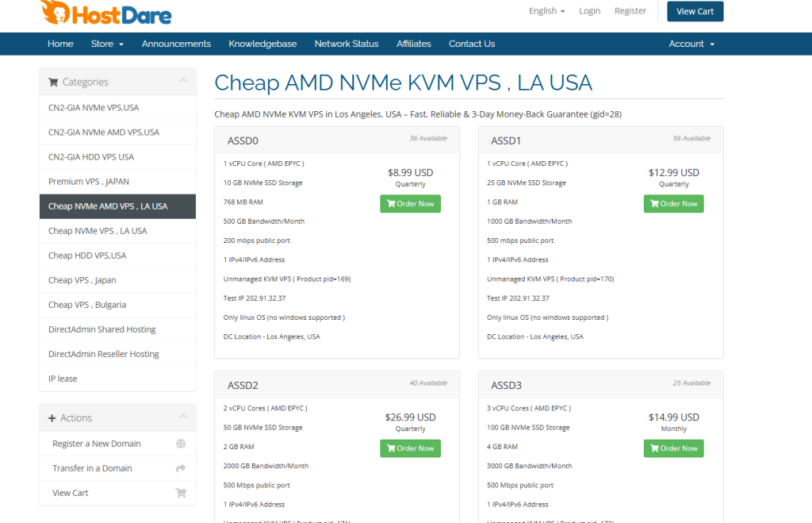Click '50 GB NVMe SSD Storage' in ASSD2

click(x=262, y=428)
